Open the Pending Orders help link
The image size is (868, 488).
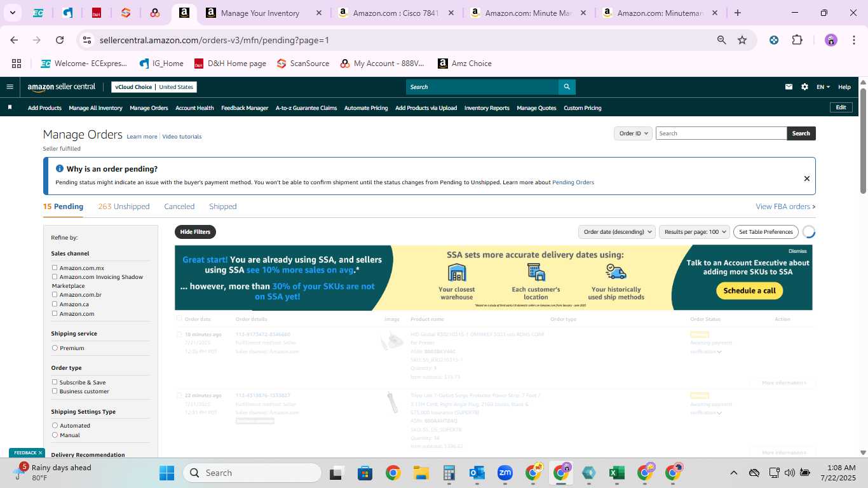pyautogui.click(x=573, y=182)
